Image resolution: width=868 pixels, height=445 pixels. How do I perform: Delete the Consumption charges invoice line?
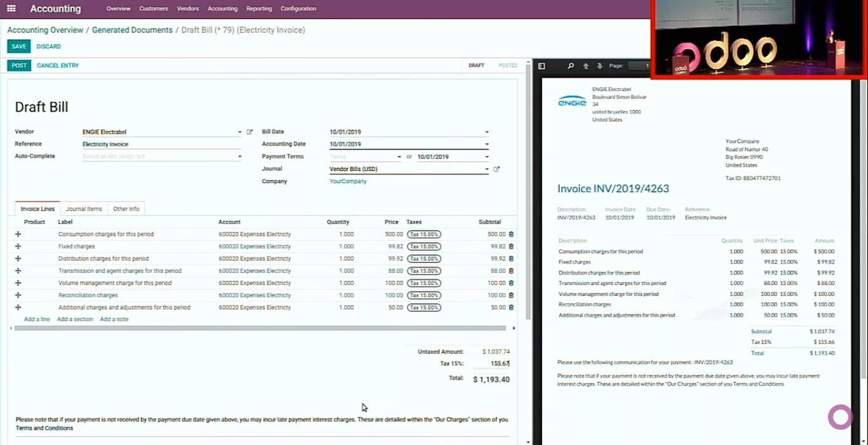point(512,235)
